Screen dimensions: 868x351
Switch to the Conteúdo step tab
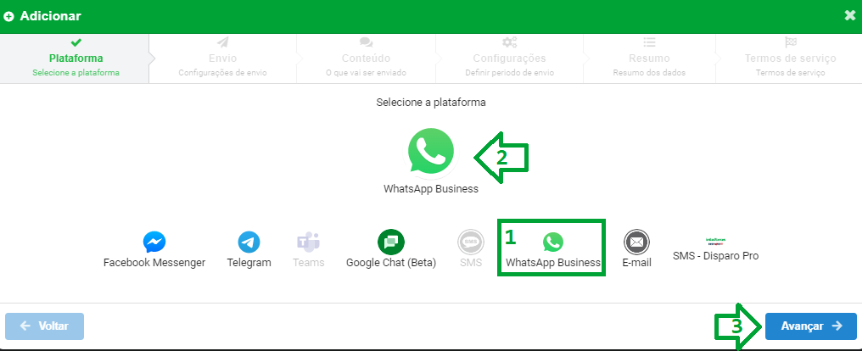[366, 58]
